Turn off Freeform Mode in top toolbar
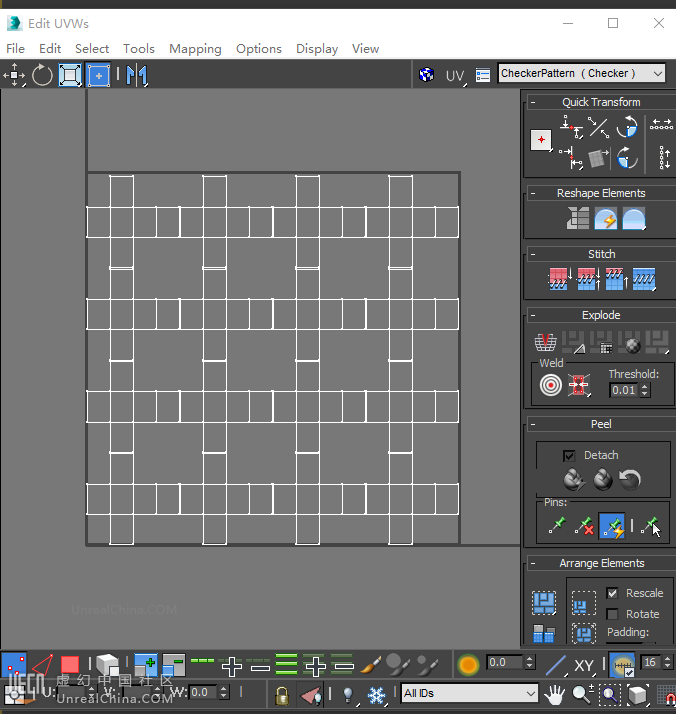This screenshot has height=714, width=676. coord(98,75)
